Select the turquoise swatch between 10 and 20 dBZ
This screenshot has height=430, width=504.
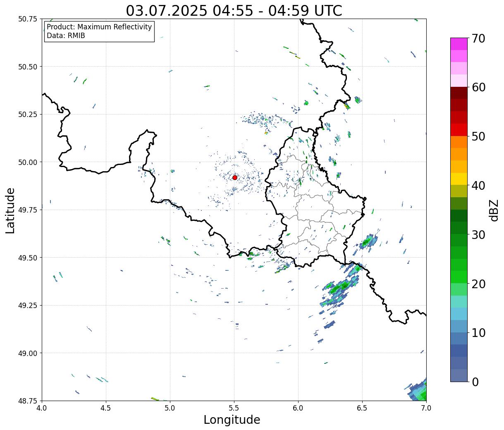pos(459,302)
